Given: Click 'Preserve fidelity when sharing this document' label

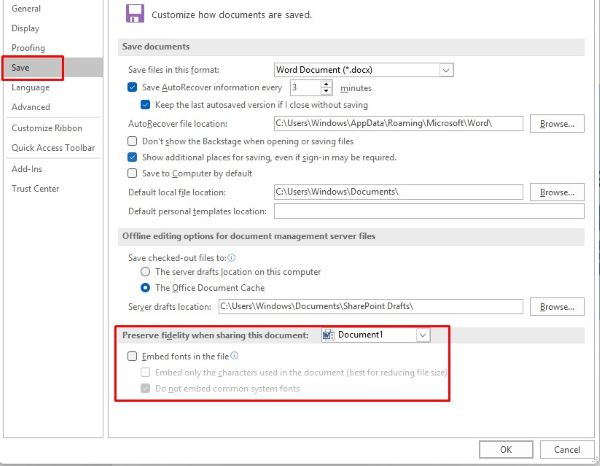Looking at the screenshot, I should pyautogui.click(x=215, y=335).
